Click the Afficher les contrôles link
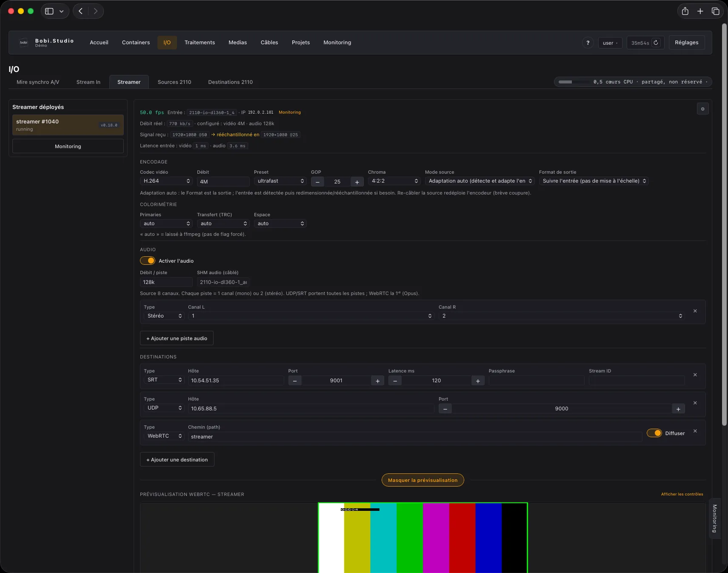The image size is (728, 573). click(x=682, y=494)
